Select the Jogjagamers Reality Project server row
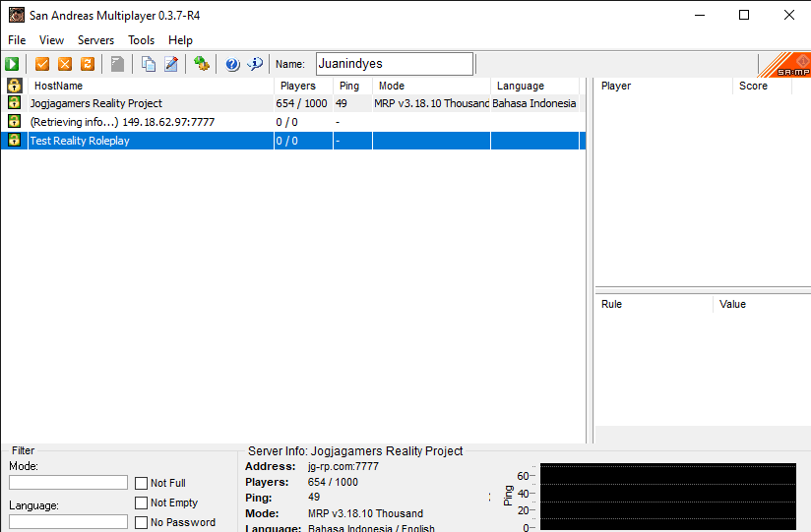 click(292, 103)
